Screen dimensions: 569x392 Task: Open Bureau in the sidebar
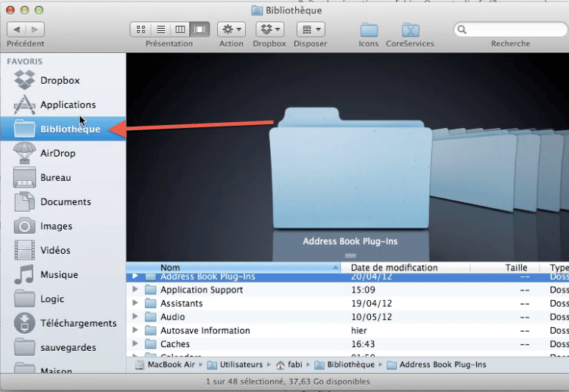click(63, 177)
